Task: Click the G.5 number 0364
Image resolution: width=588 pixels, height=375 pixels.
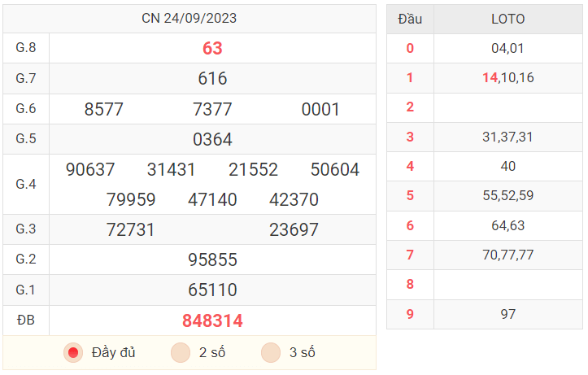Action: tap(212, 139)
